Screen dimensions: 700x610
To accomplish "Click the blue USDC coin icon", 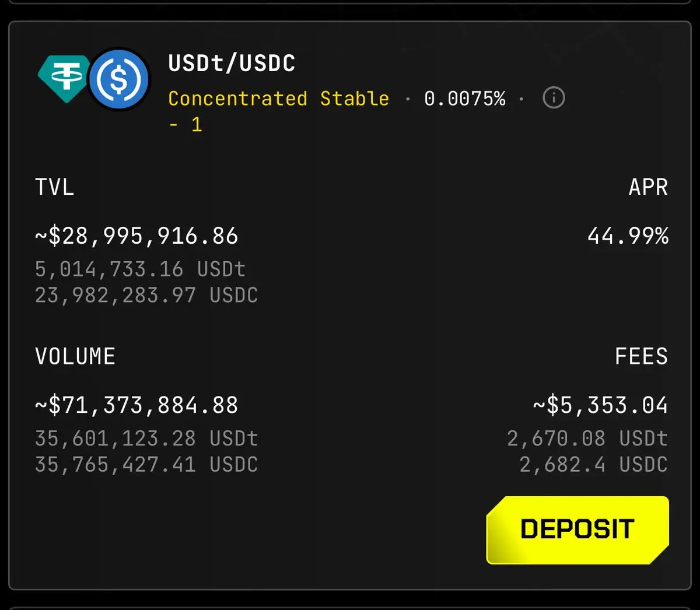I will point(120,80).
